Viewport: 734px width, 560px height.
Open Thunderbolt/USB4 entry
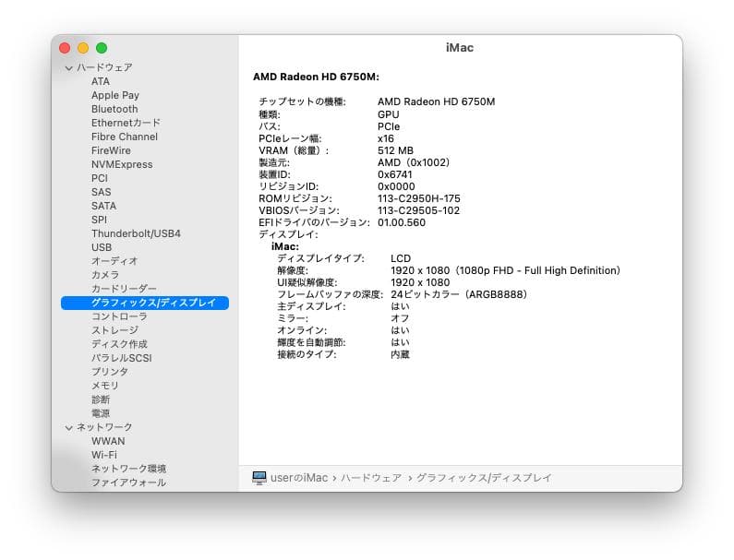pyautogui.click(x=137, y=233)
